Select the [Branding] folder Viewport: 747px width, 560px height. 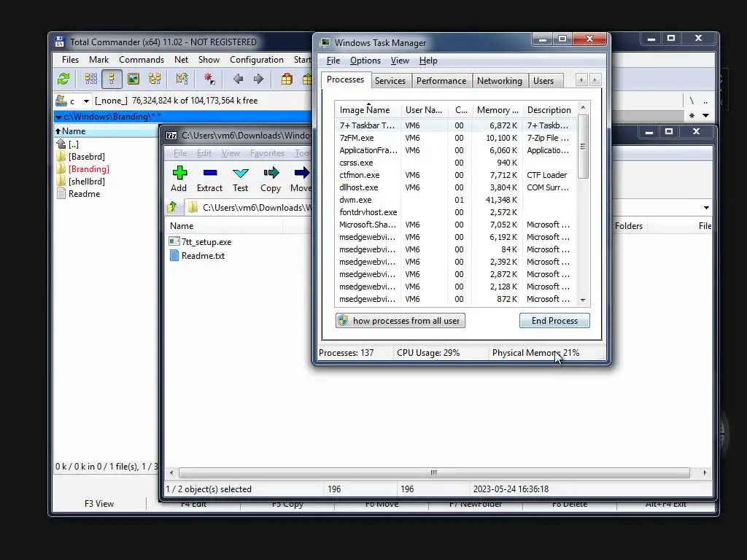[x=88, y=169]
